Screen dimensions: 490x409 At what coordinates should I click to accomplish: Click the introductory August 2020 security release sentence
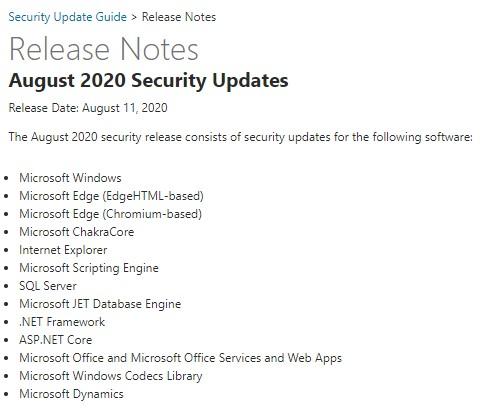[240, 137]
